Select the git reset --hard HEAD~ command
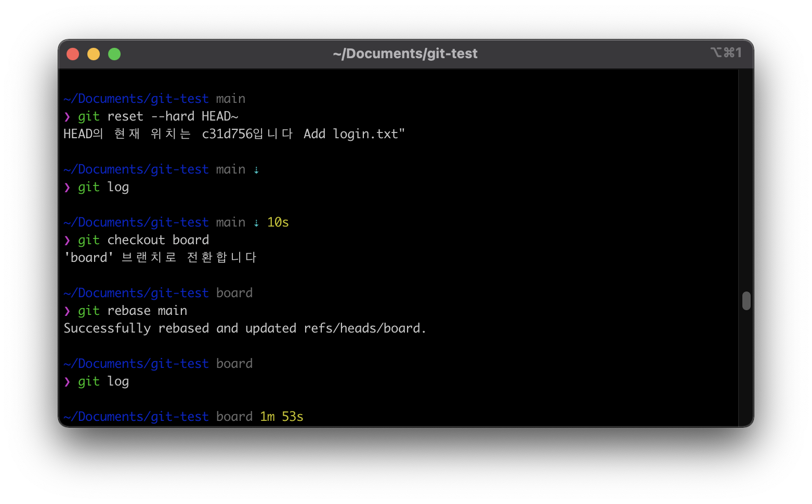 tap(158, 116)
